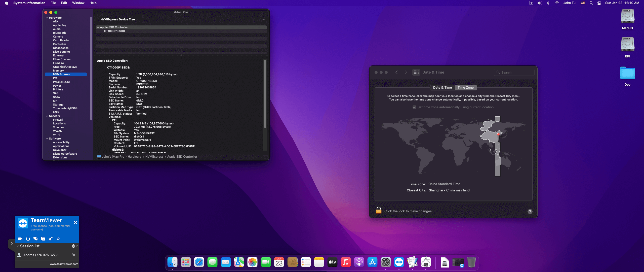Select Thunderbolt/USB4 in the sidebar
644x272 pixels.
click(x=65, y=109)
